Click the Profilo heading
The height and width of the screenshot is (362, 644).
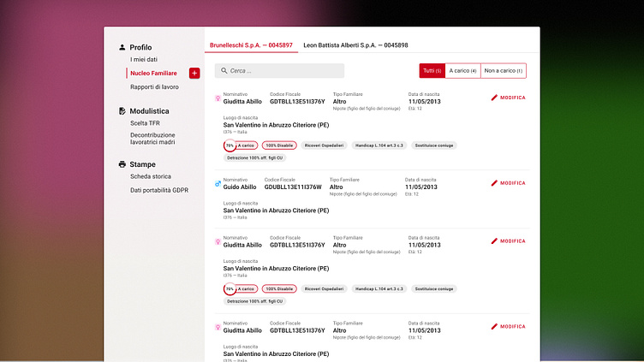(140, 47)
